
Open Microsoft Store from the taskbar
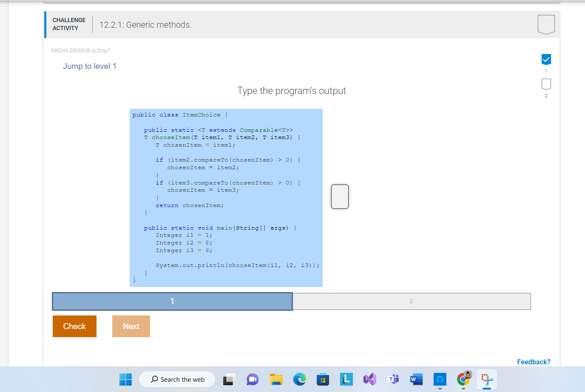point(323,379)
